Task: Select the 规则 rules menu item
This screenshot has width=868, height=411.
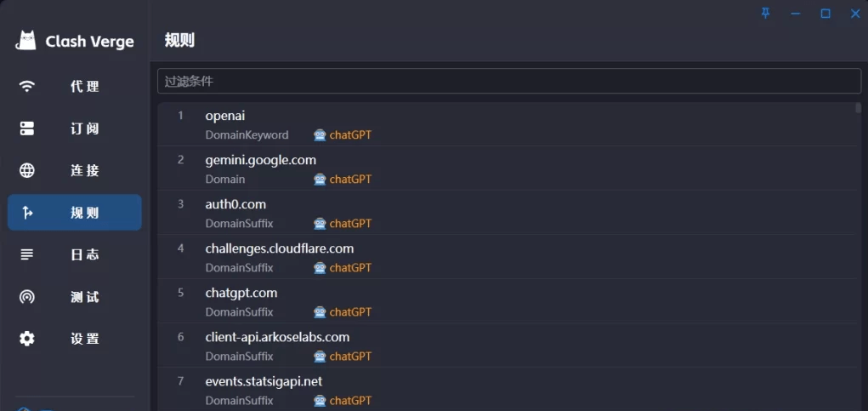Action: 75,213
